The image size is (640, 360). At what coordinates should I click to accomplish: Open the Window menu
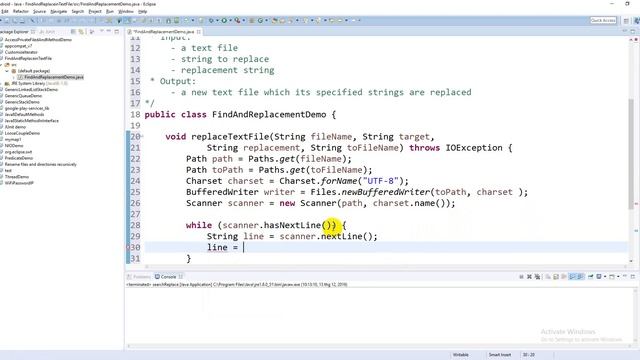126,11
